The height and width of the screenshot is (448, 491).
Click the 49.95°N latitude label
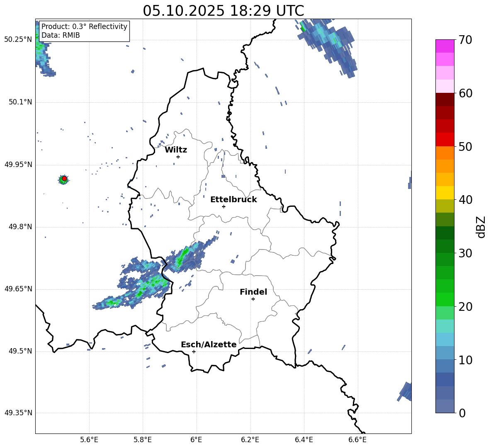pyautogui.click(x=18, y=165)
